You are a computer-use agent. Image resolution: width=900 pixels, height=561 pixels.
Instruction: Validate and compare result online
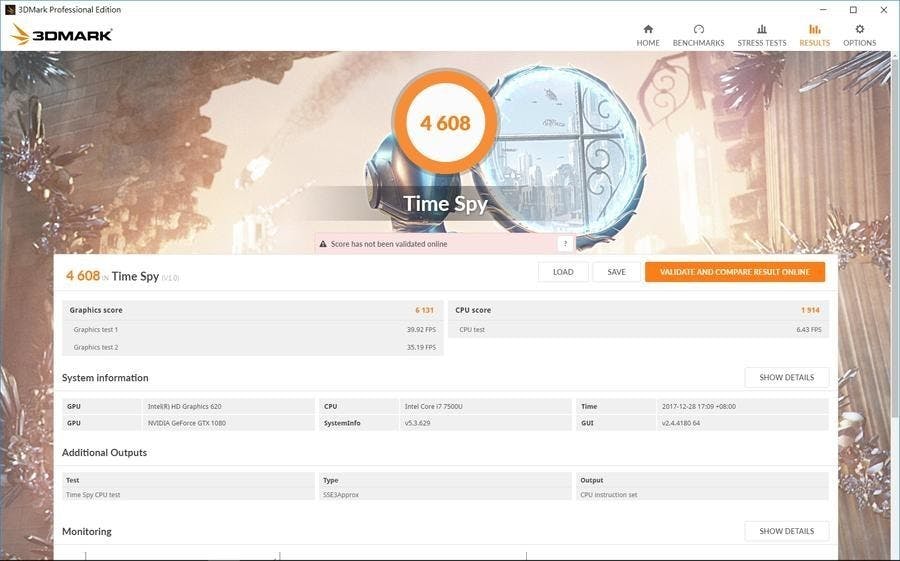point(734,272)
